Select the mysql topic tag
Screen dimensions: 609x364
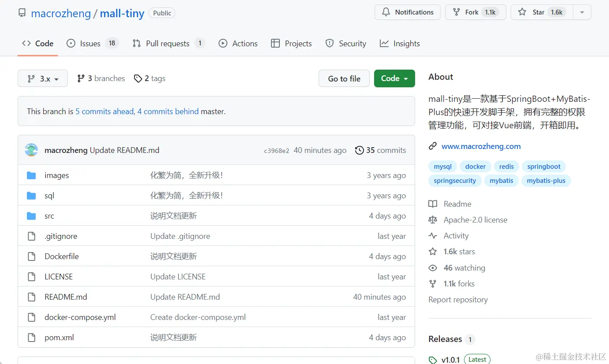click(x=443, y=167)
